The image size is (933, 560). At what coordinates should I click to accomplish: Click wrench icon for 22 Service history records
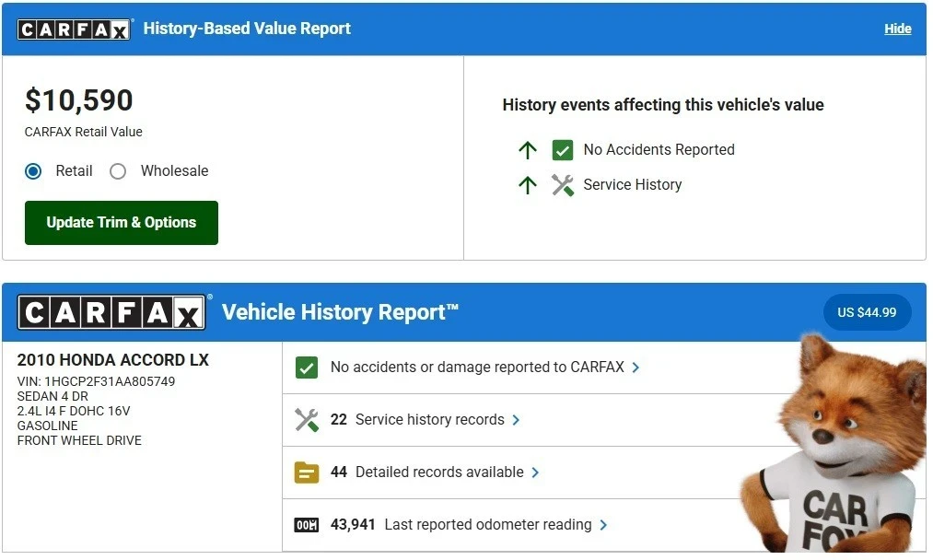tap(307, 421)
